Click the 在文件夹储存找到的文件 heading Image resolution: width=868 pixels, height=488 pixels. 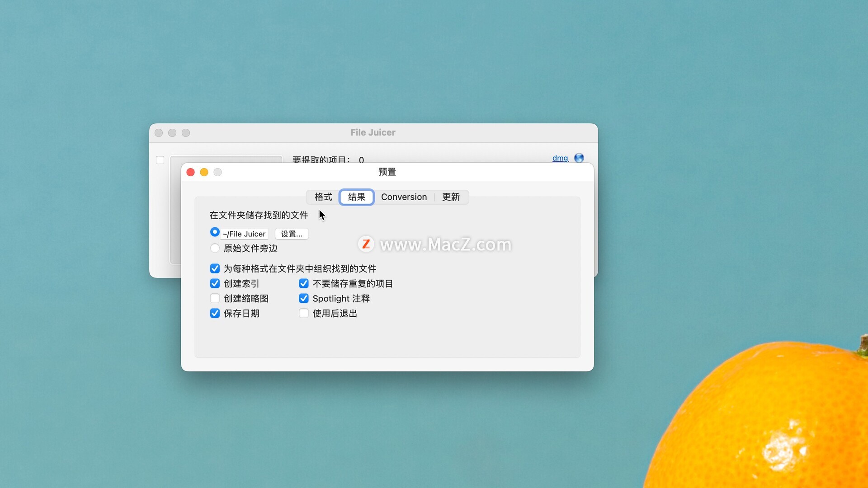click(x=259, y=215)
